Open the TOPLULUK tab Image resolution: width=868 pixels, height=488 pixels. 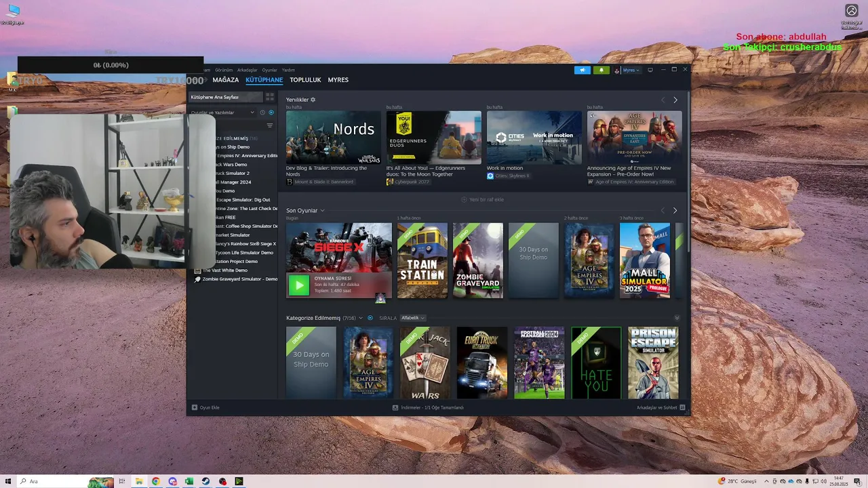[x=305, y=80]
